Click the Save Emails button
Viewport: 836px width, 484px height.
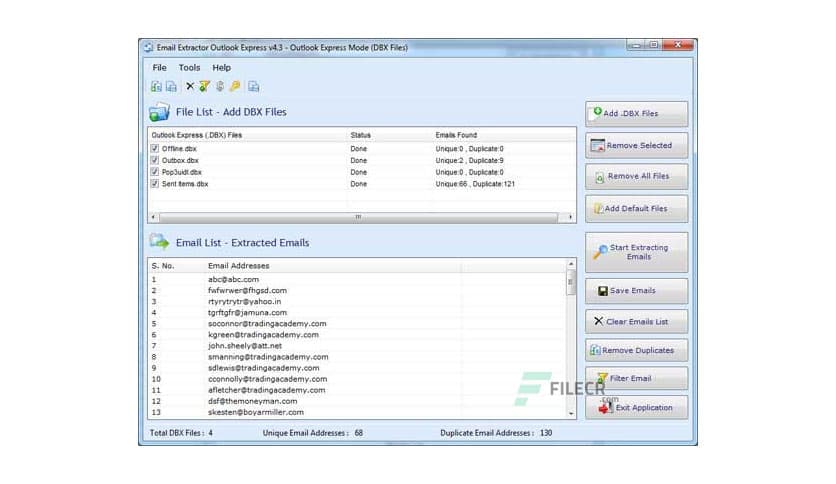click(637, 291)
